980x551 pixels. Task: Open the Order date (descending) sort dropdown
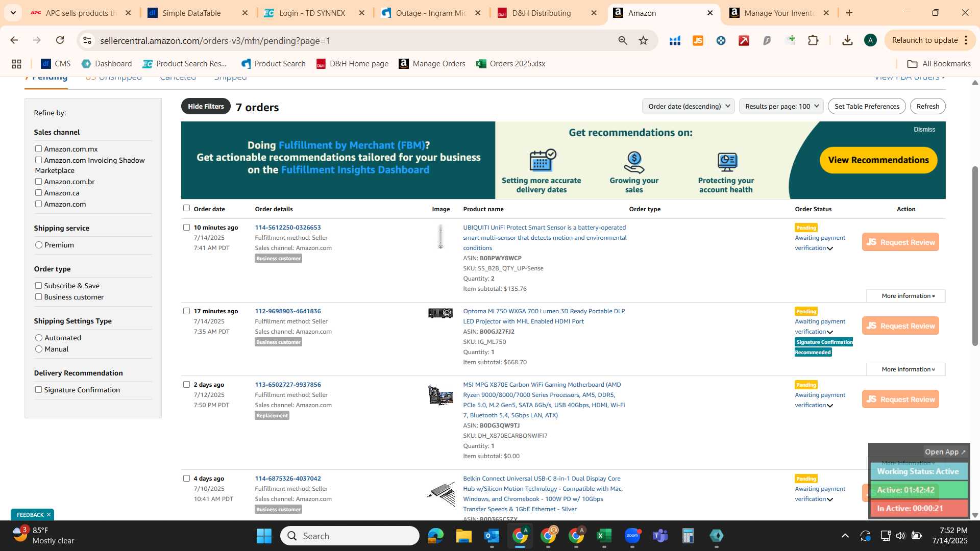[x=688, y=106]
